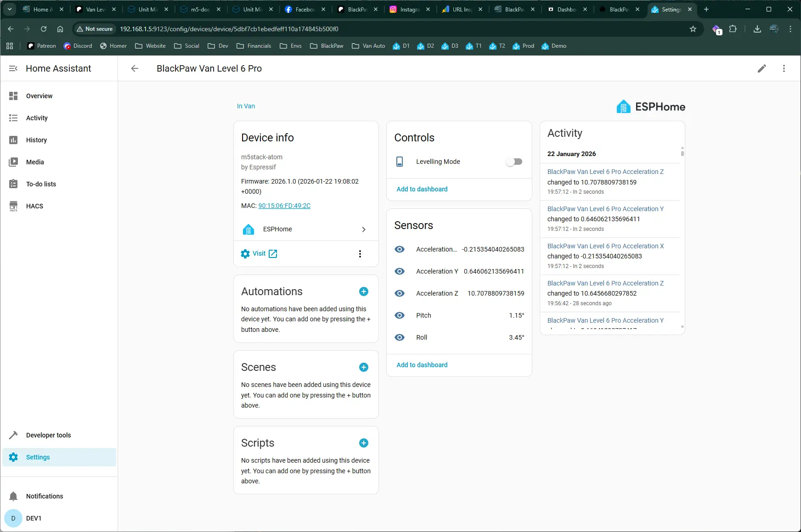This screenshot has width=801, height=532.
Task: Open Notifications panel
Action: [59, 496]
